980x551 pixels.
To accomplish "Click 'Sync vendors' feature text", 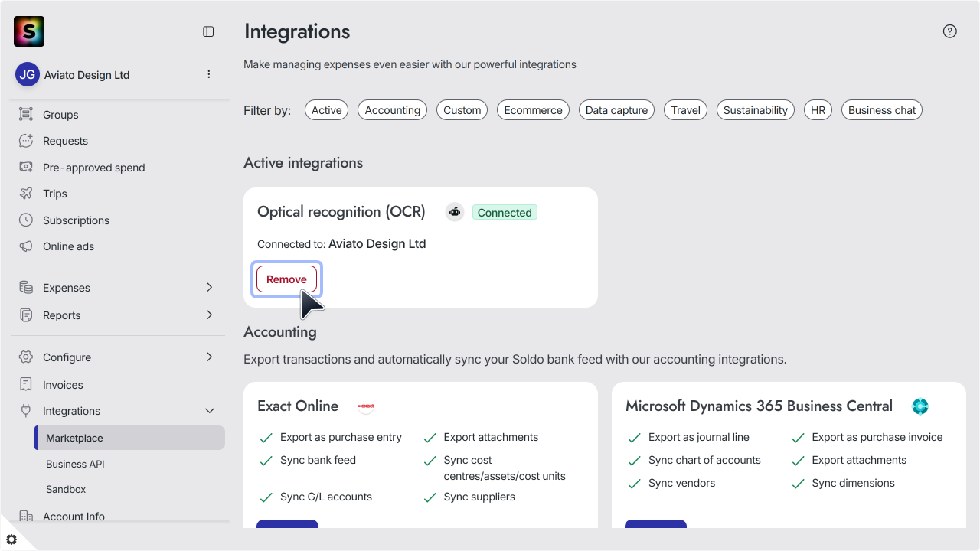I will tap(681, 483).
